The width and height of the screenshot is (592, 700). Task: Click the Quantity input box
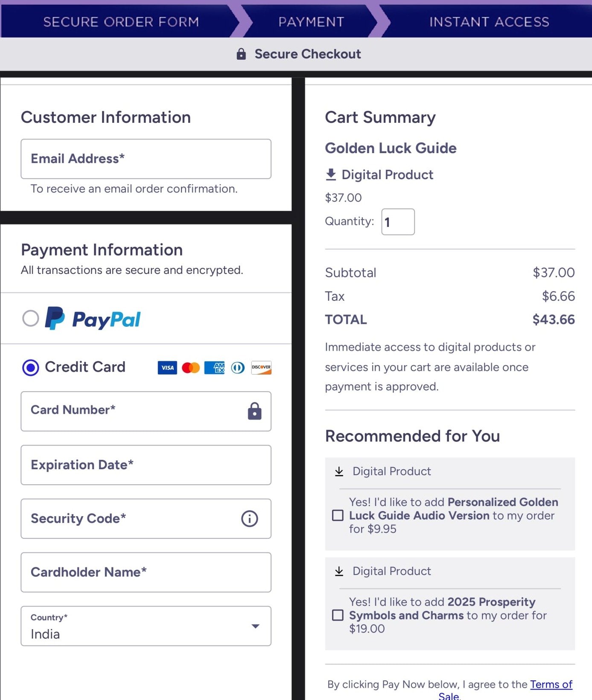398,222
